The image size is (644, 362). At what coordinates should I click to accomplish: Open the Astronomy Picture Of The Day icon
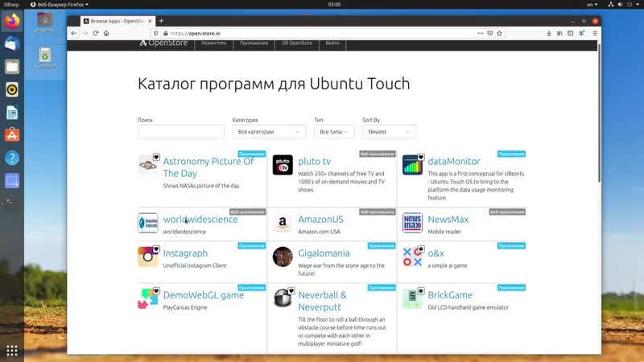148,165
